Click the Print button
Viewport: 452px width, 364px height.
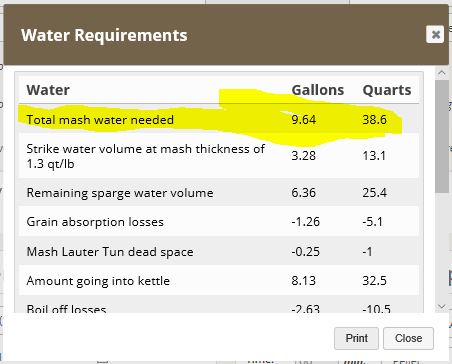point(356,338)
